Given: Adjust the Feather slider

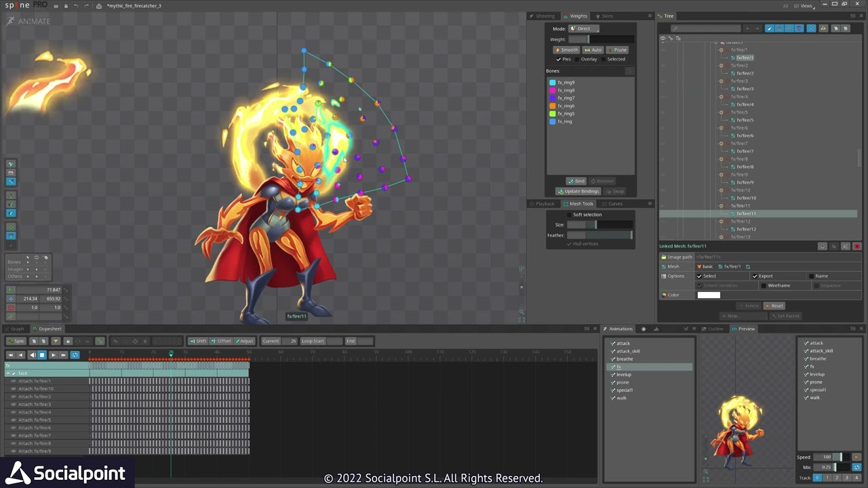Looking at the screenshot, I should [x=599, y=235].
